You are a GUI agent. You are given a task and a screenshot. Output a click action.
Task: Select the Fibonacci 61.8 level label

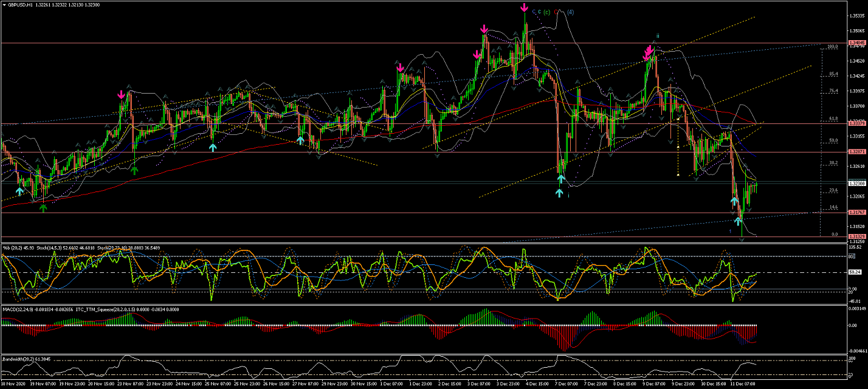pos(833,119)
